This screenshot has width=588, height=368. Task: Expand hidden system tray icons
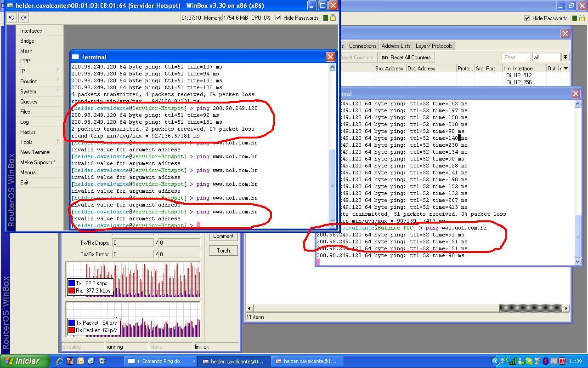click(495, 361)
